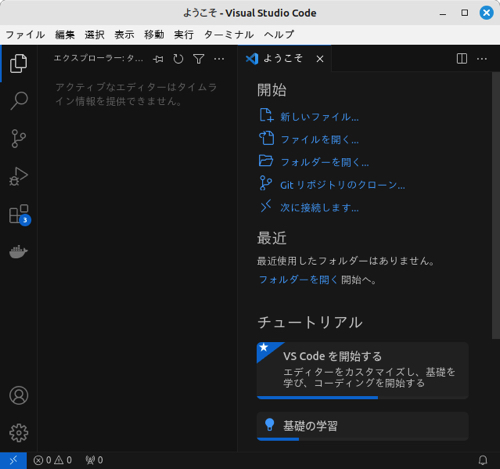The width and height of the screenshot is (500, 469).
Task: Open the Docker view icon
Action: coord(19,252)
